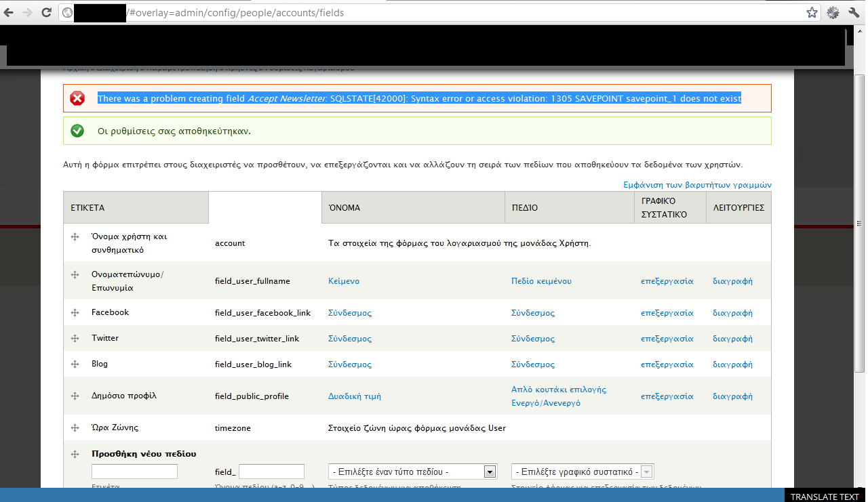Click the field_ machine name input
868x502 pixels.
click(271, 472)
